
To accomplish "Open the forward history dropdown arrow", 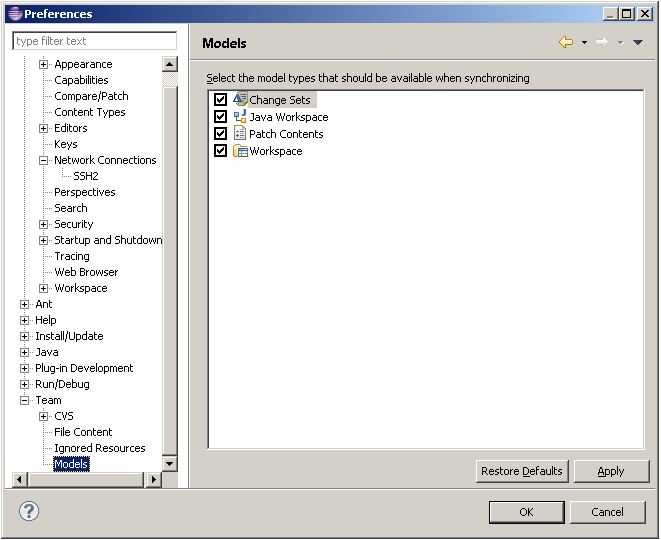I will [621, 42].
